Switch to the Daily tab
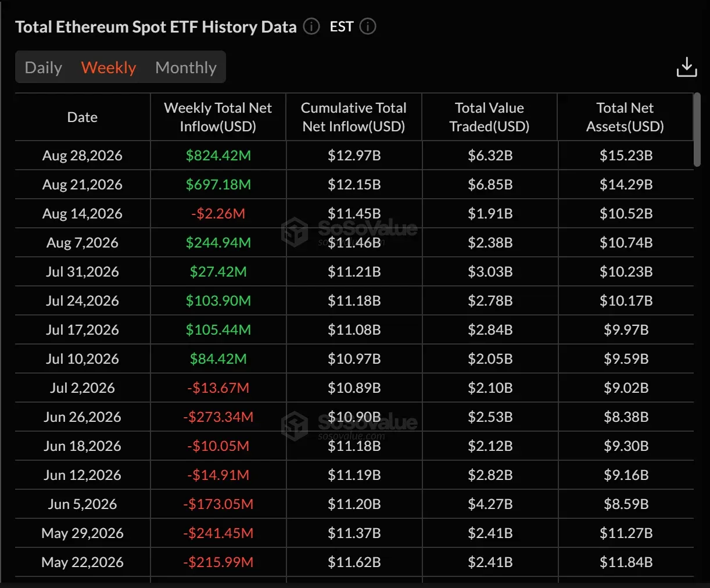Viewport: 710px width, 588px height. click(x=44, y=67)
